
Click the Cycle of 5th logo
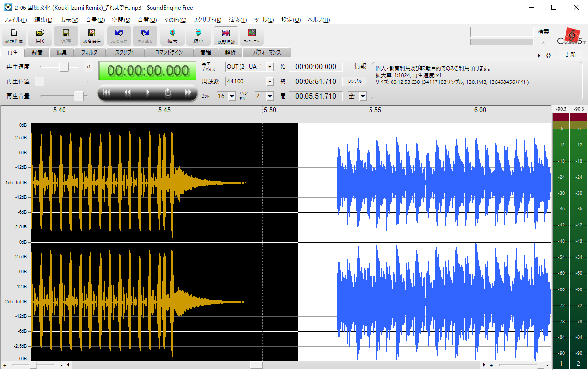(x=571, y=37)
